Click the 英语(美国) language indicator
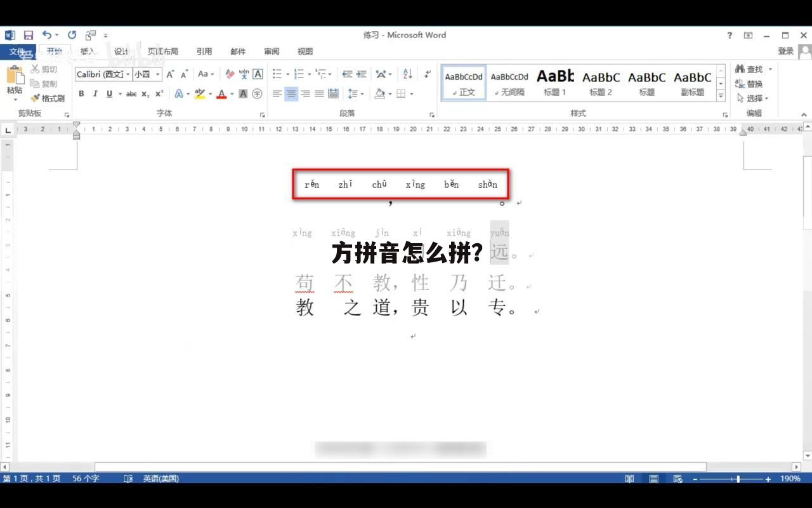 pos(160,479)
